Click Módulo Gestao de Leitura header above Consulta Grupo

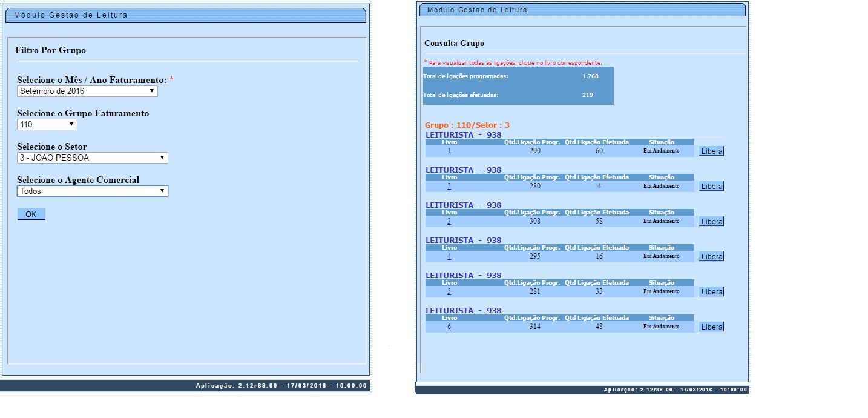582,10
